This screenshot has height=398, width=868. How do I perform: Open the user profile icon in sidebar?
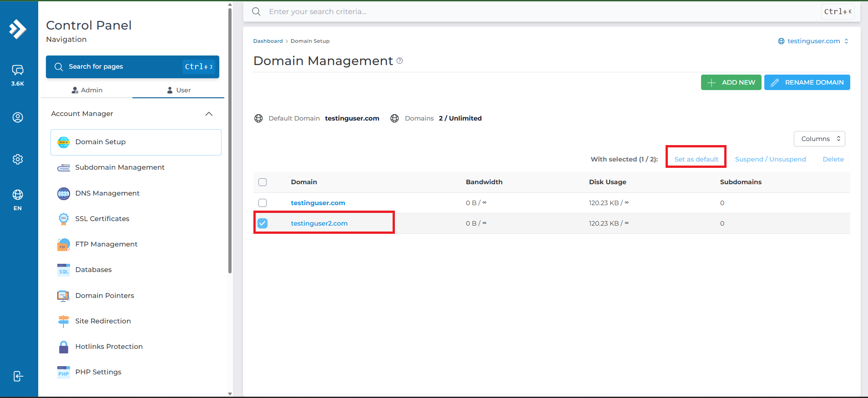point(18,117)
